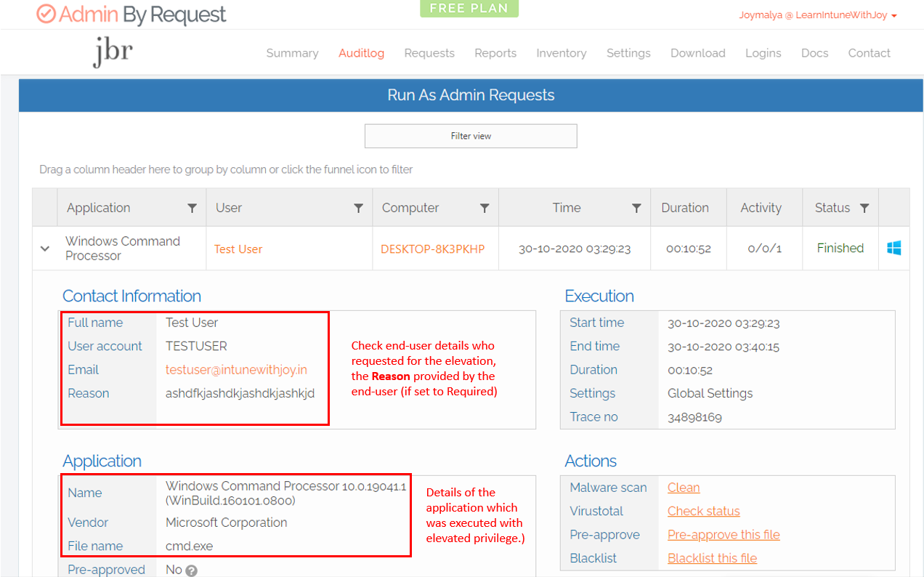The image size is (924, 577).
Task: Click the End time value 03:40:15
Action: pyautogui.click(x=724, y=346)
